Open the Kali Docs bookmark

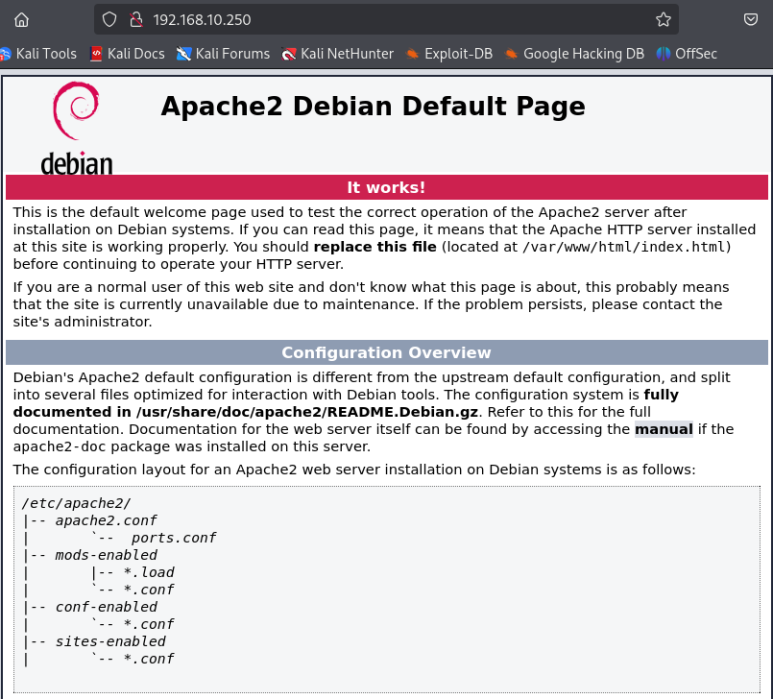128,53
